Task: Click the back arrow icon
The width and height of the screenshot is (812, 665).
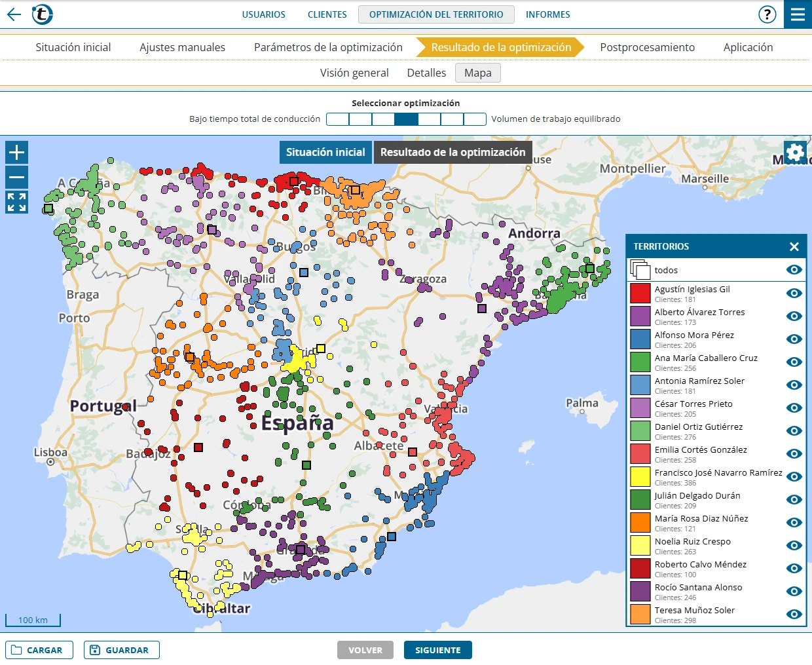Action: tap(14, 14)
